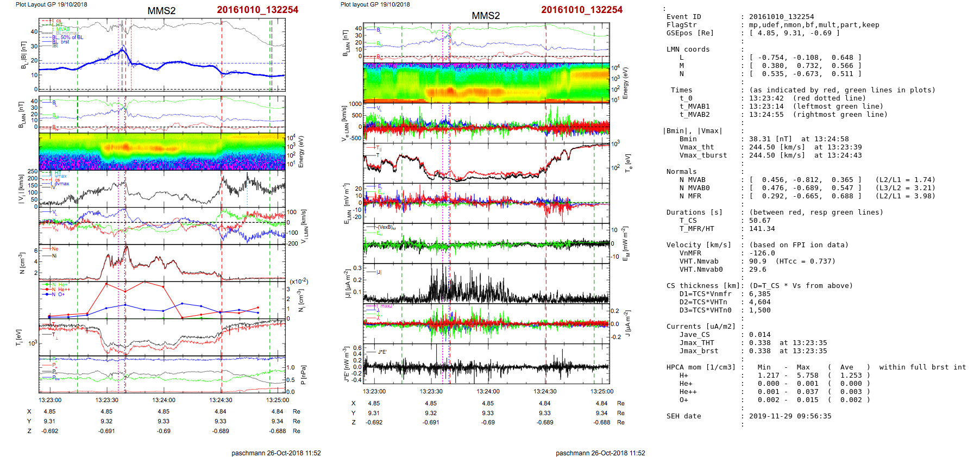Select the "SEH date" label
The image size is (980, 457).
[683, 416]
